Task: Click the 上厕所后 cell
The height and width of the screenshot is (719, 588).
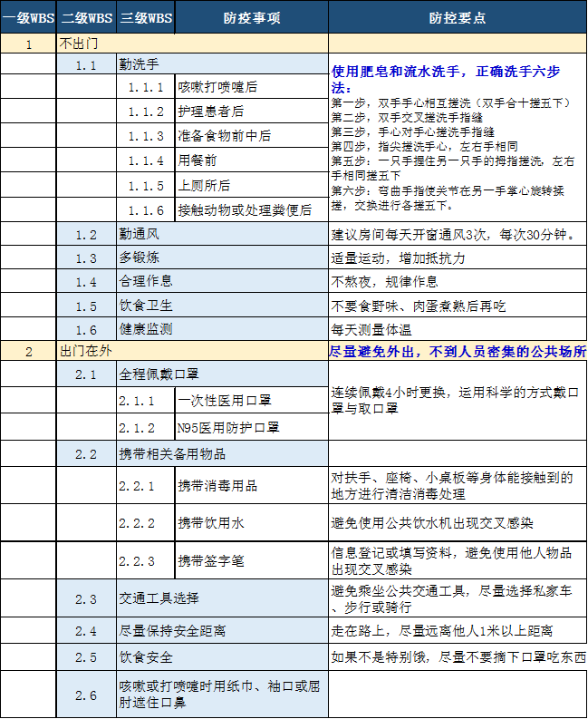Action: [x=252, y=185]
